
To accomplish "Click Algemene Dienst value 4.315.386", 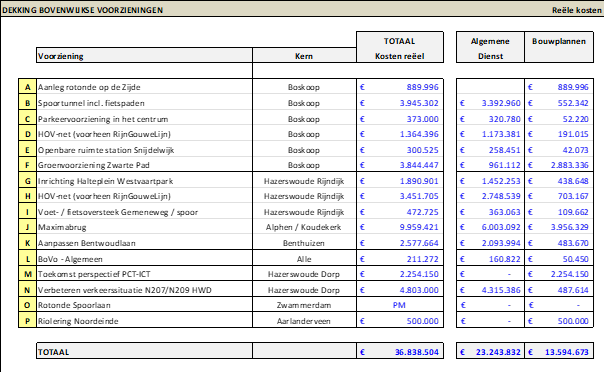I will click(490, 290).
